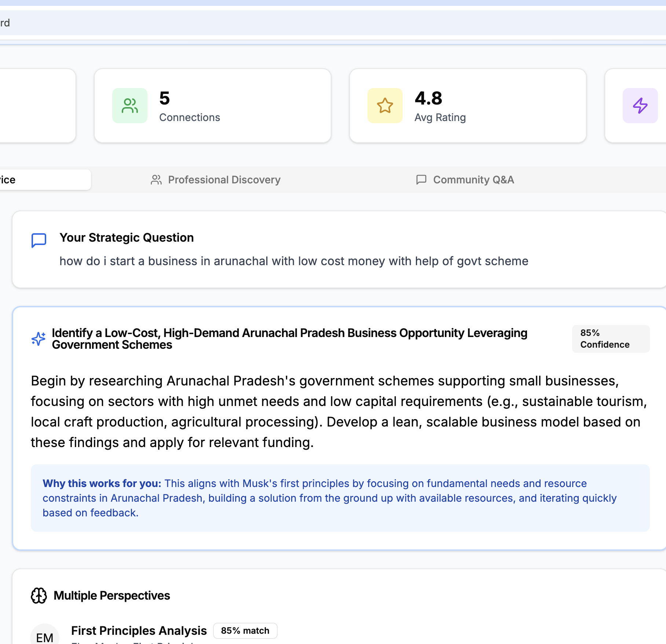Click the green Connections people icon
Screen dimensions: 666x644
(x=130, y=106)
